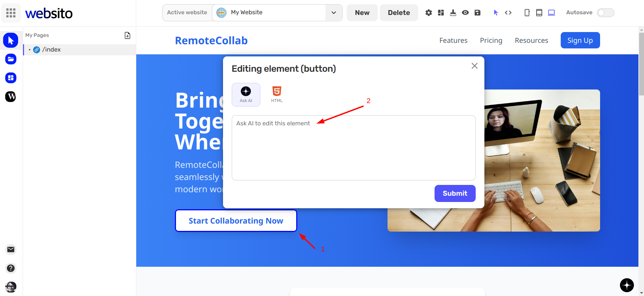Add a new page icon
The image size is (644, 296).
128,36
